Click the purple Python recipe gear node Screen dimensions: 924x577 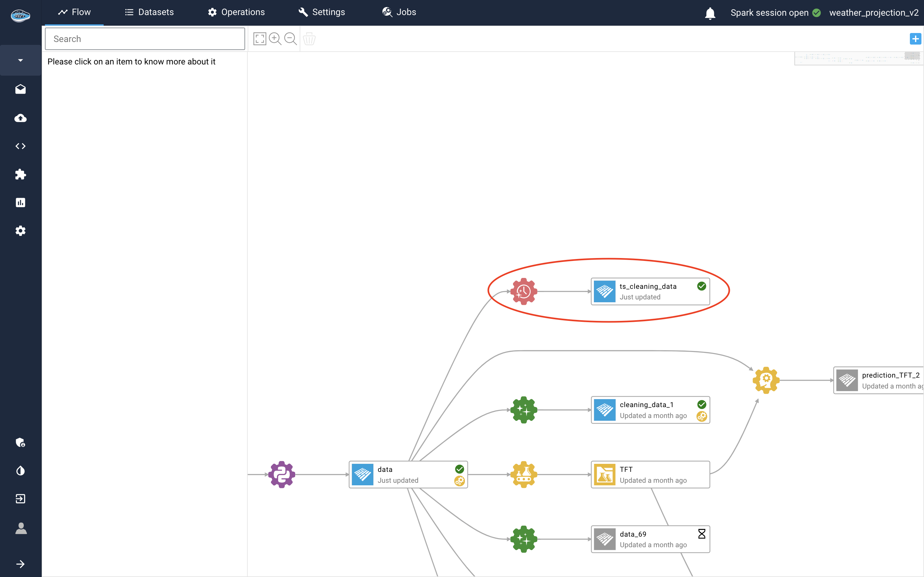point(282,474)
